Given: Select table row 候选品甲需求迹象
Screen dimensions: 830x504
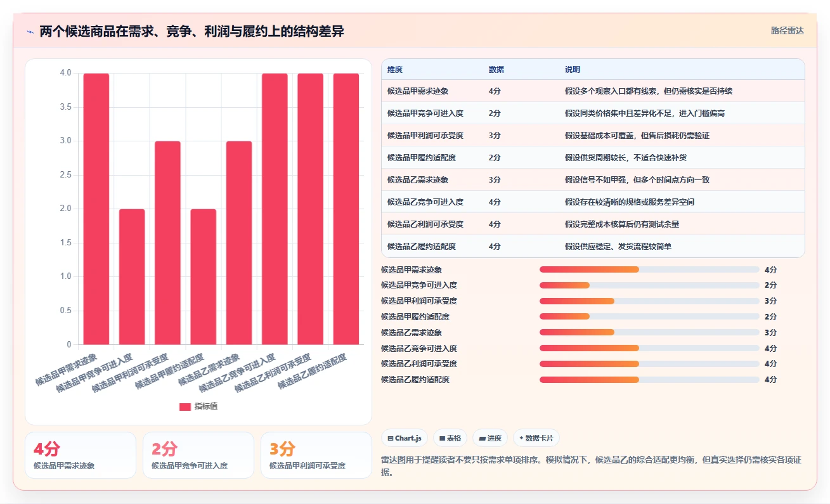Looking at the screenshot, I should tap(593, 91).
